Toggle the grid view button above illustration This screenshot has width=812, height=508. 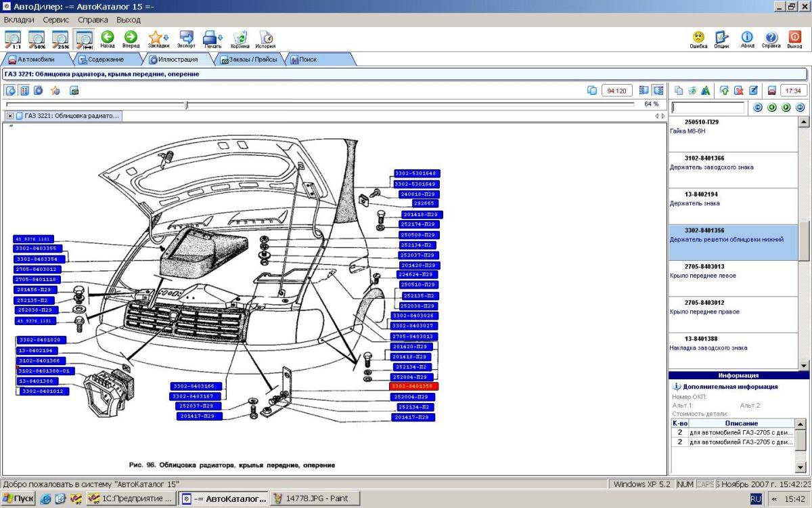pos(24,90)
